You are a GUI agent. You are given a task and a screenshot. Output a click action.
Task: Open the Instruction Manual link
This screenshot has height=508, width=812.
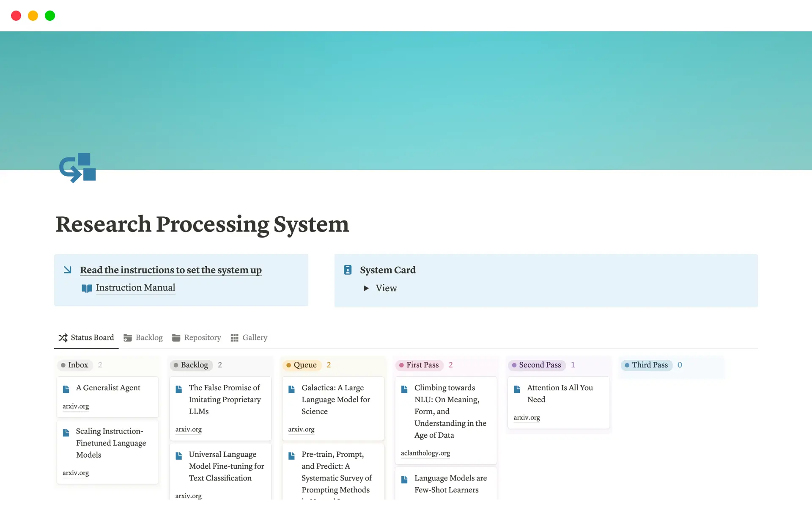tap(135, 288)
